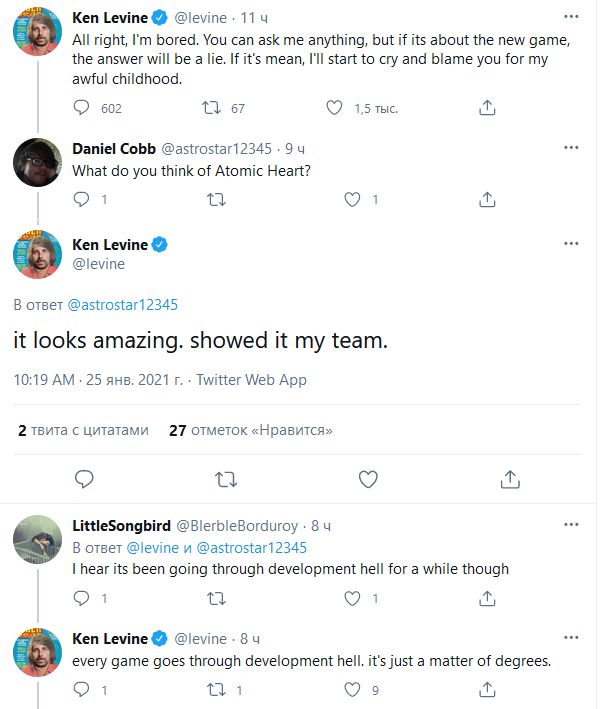601x709 pixels.
Task: Open more options on Daniel Cobb's tweet
Action: pos(571,148)
